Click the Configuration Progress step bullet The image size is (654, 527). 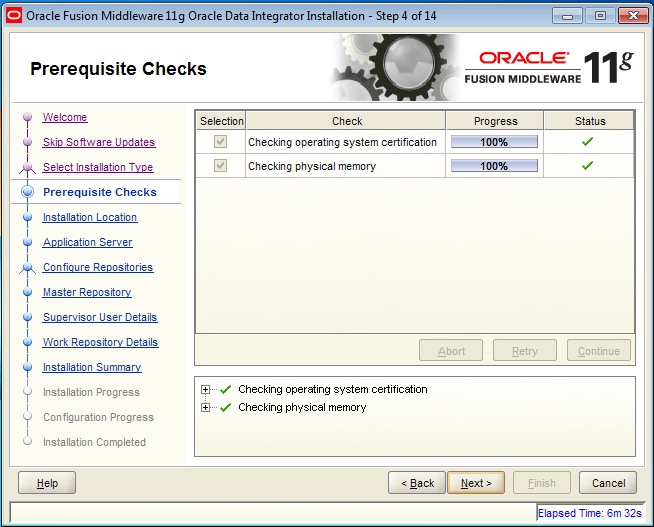[x=28, y=416]
